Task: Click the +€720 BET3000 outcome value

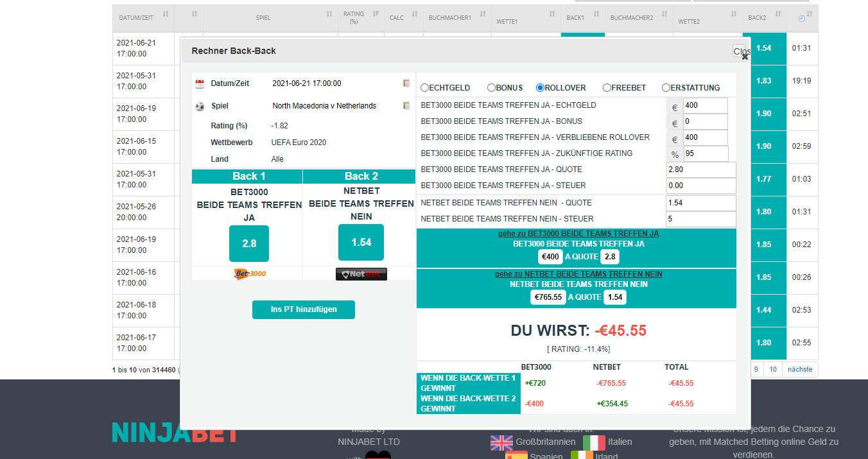Action: [x=536, y=383]
